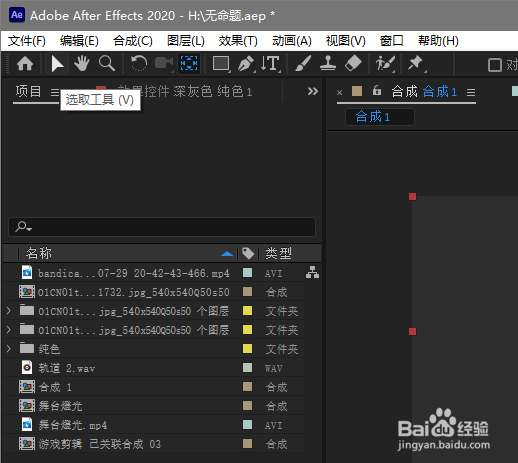Click the top red layer handle in viewer
Image resolution: width=518 pixels, height=463 pixels.
(x=412, y=197)
